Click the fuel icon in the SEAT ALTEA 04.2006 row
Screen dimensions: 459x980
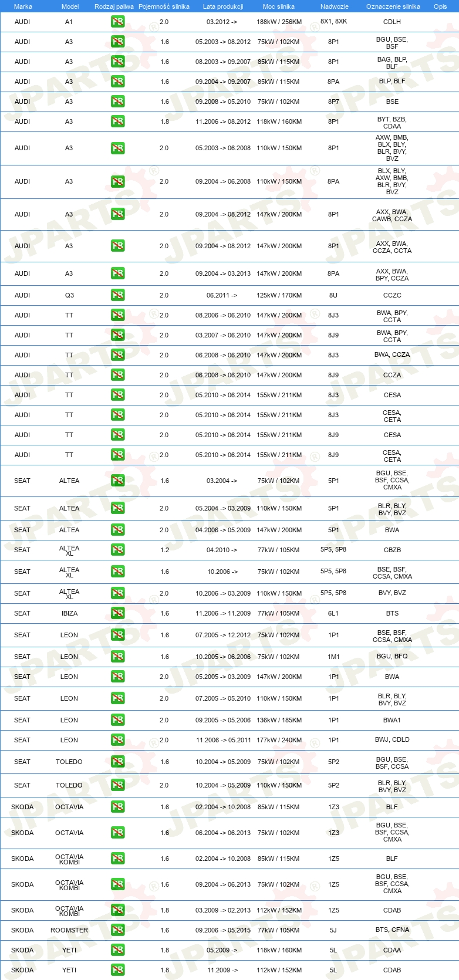coord(117,530)
